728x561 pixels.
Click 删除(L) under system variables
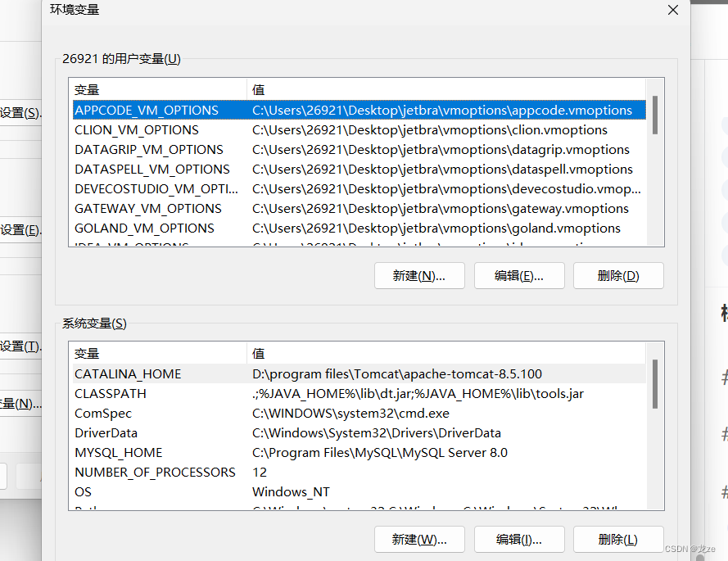coord(618,539)
